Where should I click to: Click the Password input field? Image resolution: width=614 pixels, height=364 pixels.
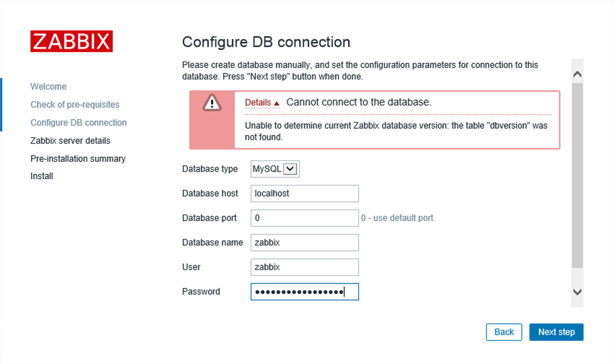coord(304,291)
